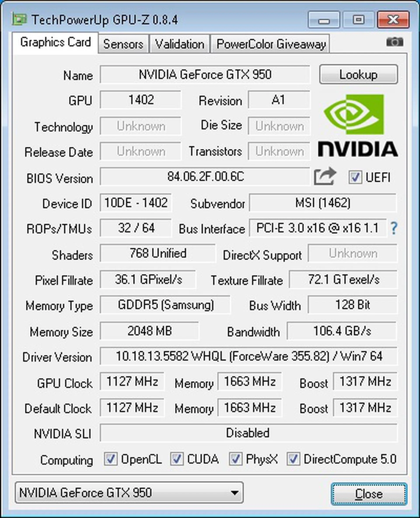The height and width of the screenshot is (518, 420).
Task: Click the camera screenshot icon
Action: point(395,42)
